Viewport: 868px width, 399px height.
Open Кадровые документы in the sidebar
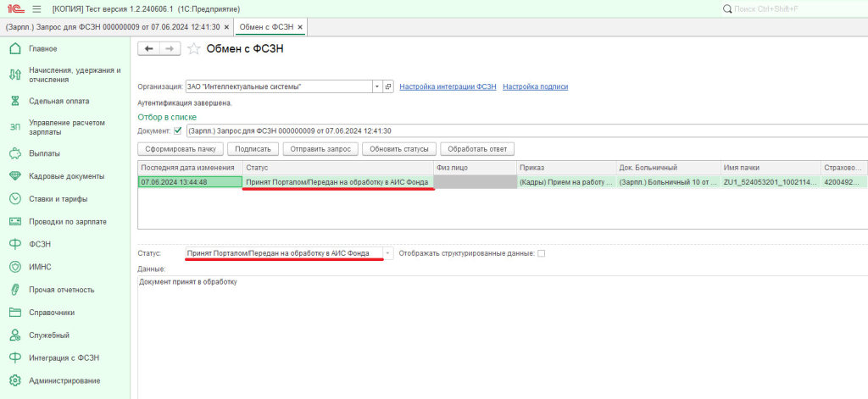(x=66, y=176)
